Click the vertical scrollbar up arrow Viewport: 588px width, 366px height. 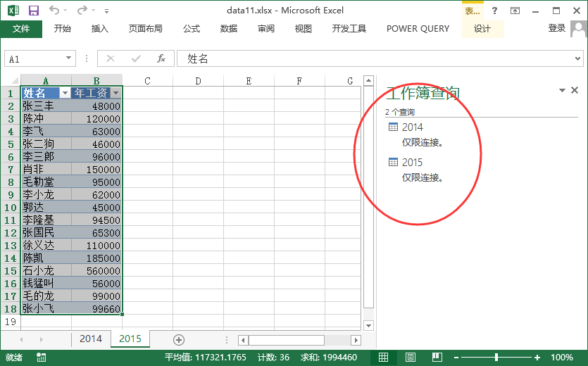pos(368,81)
